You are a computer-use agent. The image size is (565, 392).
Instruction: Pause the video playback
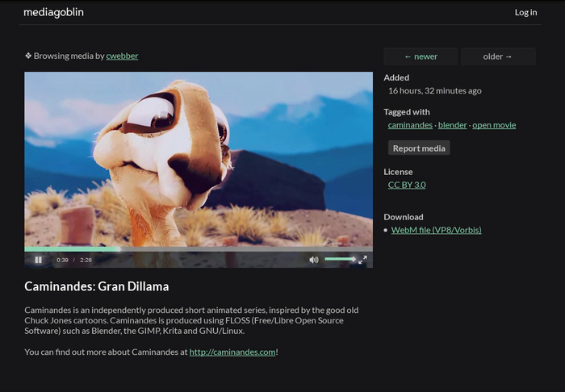tap(38, 260)
